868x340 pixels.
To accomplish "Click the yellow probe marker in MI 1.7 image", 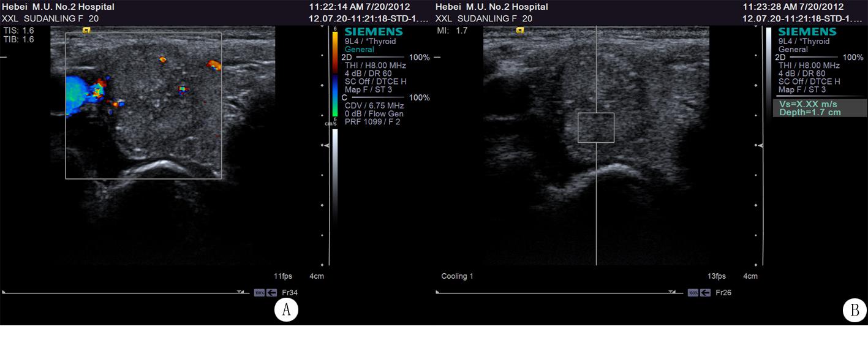I will pyautogui.click(x=521, y=29).
